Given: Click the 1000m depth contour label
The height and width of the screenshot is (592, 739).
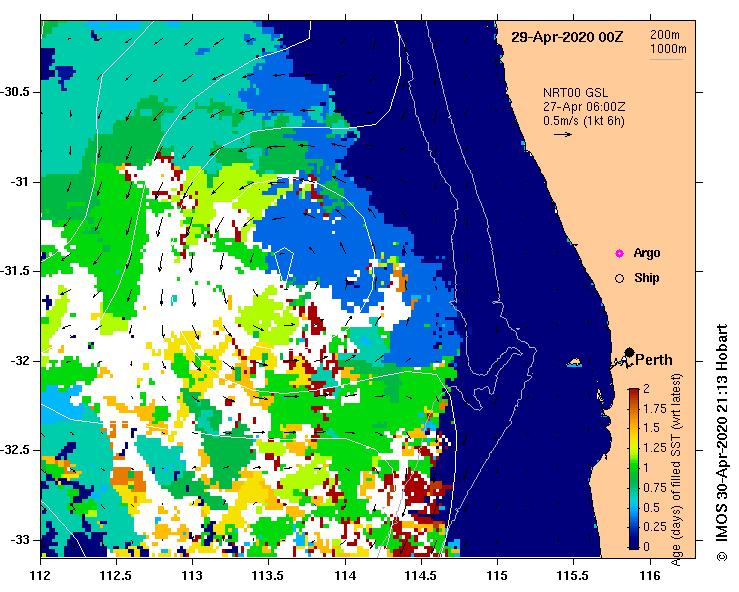Looking at the screenshot, I should (668, 49).
